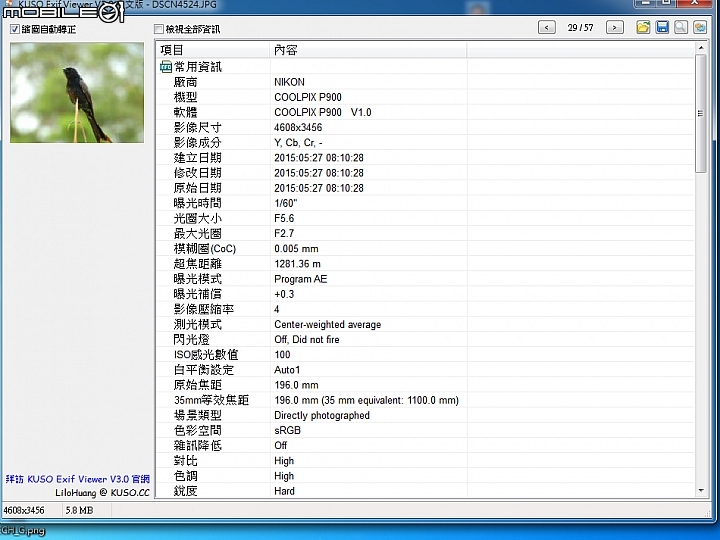The height and width of the screenshot is (540, 720).
Task: Select the 建立日期 row
Action: [x=425, y=158]
